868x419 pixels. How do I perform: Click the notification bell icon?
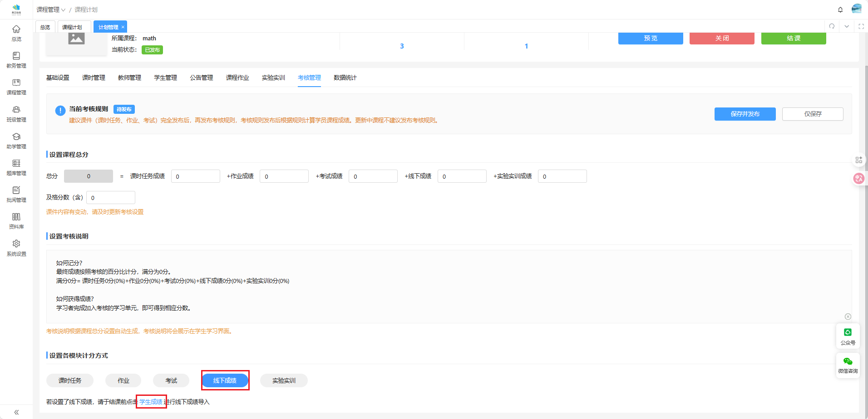point(840,10)
